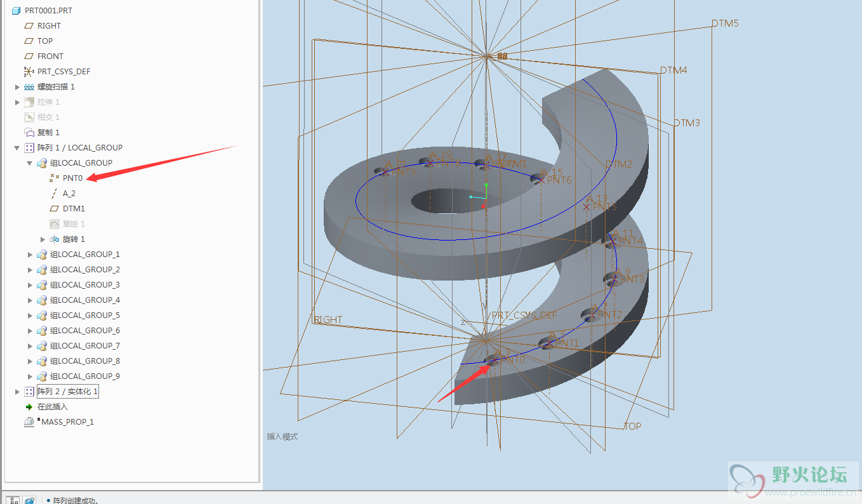Select the 相交 1 intersect feature icon
Screen dimensions: 862x504
(29, 117)
